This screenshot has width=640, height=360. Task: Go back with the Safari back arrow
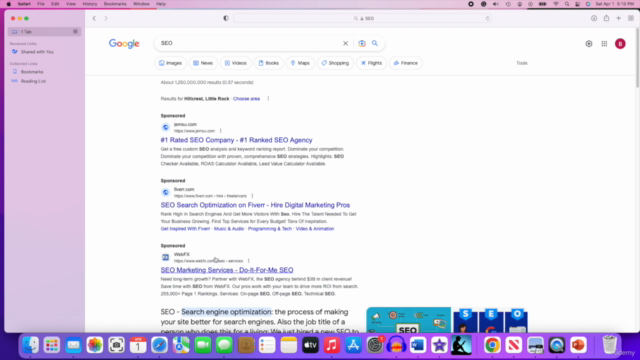pos(94,18)
